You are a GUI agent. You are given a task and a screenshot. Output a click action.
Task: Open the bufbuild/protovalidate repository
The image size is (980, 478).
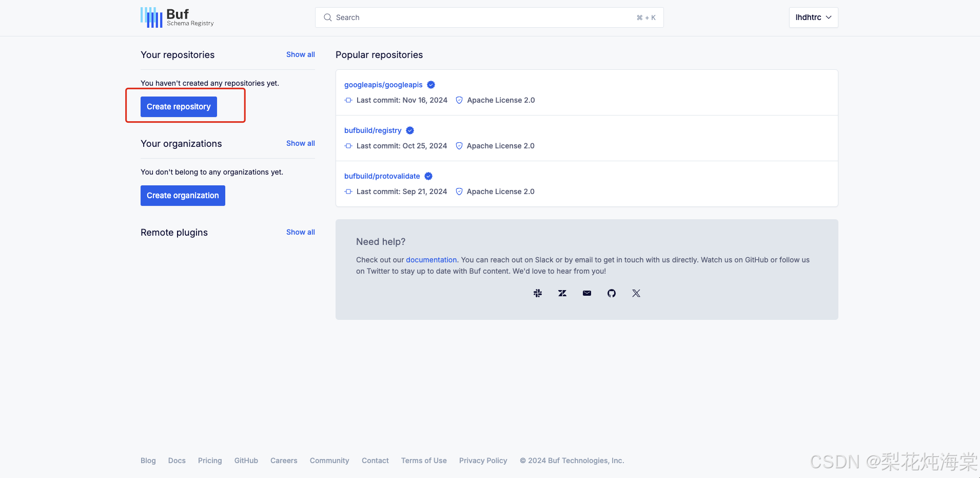[x=382, y=176]
